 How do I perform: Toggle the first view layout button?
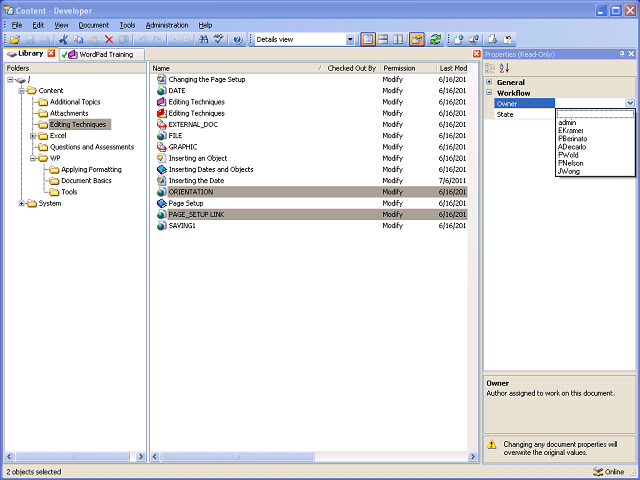tap(368, 39)
